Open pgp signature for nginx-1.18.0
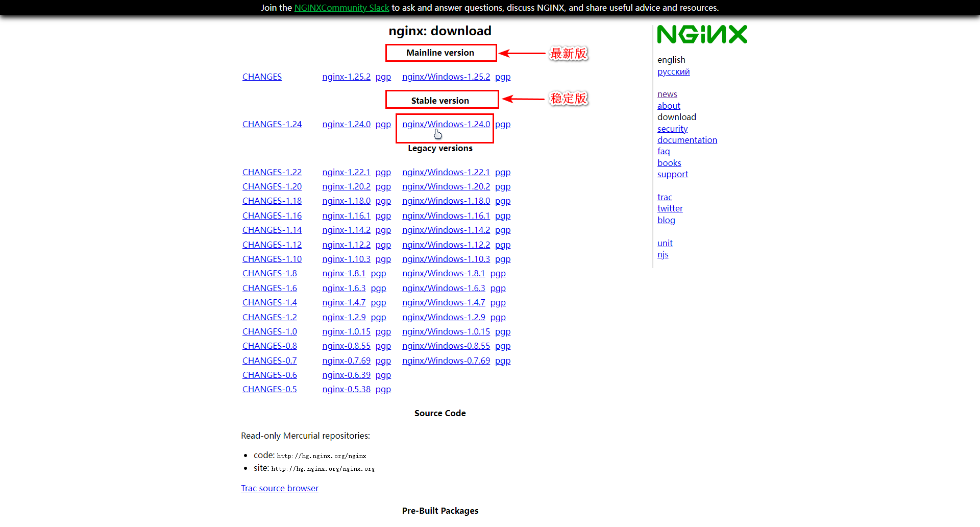Viewport: 980px width, 527px height. click(x=383, y=201)
